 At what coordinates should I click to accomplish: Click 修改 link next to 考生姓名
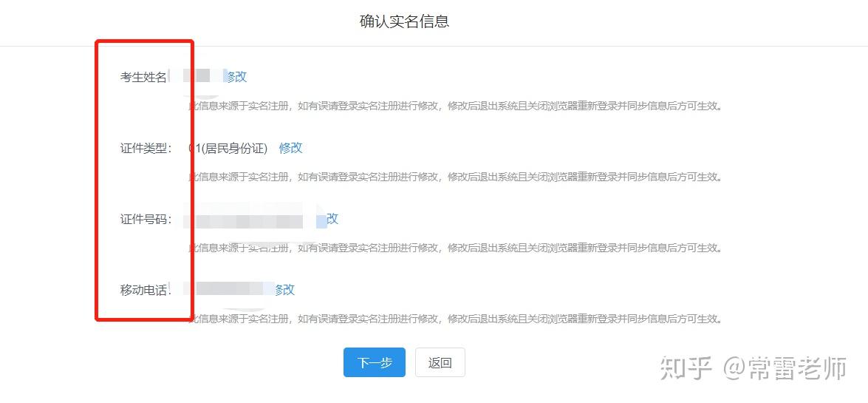tap(236, 76)
